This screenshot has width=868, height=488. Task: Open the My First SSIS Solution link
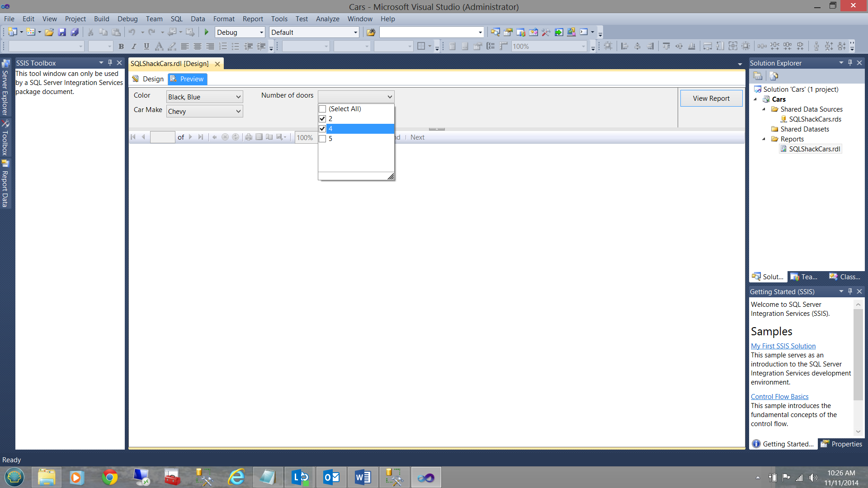(x=783, y=346)
